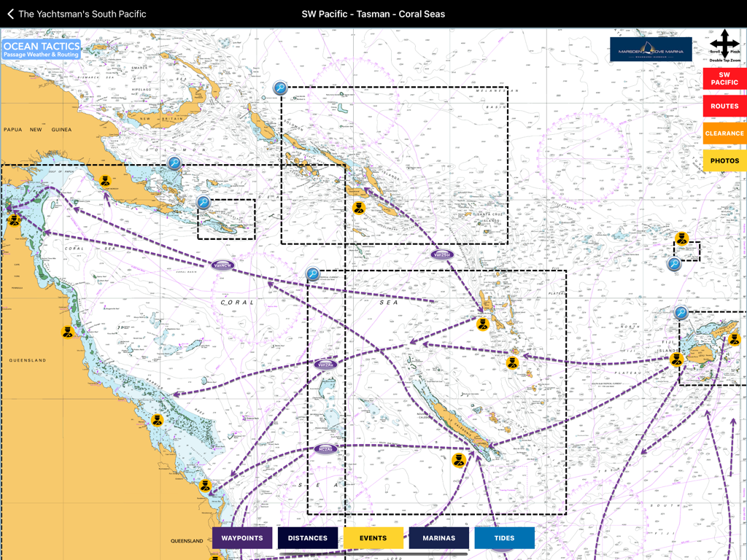Open the Routes button

(724, 106)
